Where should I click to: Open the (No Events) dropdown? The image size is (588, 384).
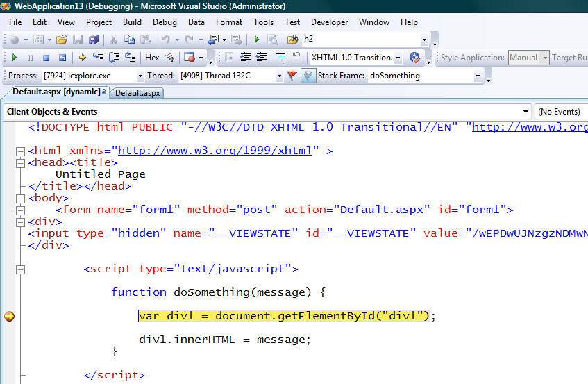point(562,112)
